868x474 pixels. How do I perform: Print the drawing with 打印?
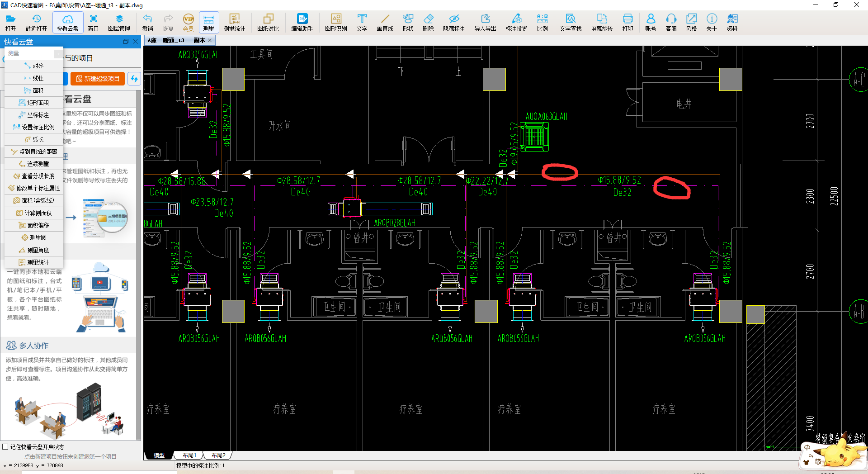coord(627,23)
